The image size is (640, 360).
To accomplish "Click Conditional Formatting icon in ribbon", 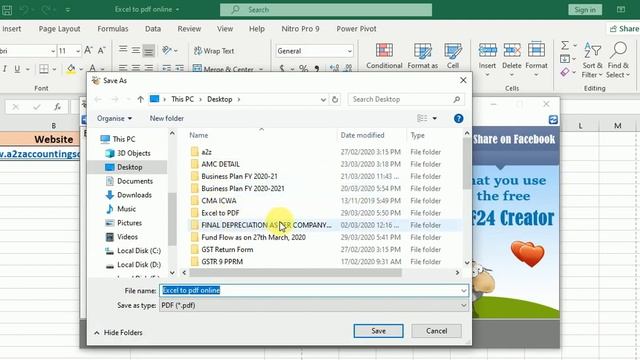I will (x=384, y=51).
